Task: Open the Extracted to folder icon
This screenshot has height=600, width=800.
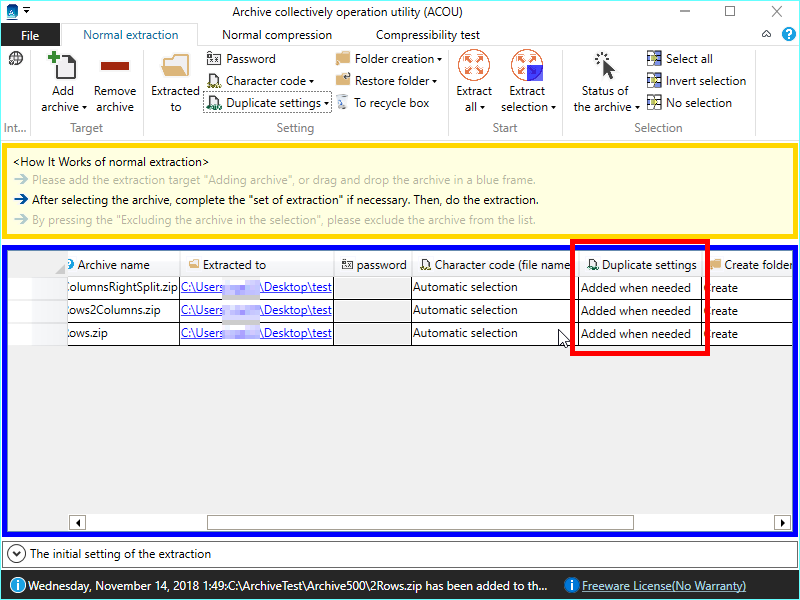Action: (176, 67)
